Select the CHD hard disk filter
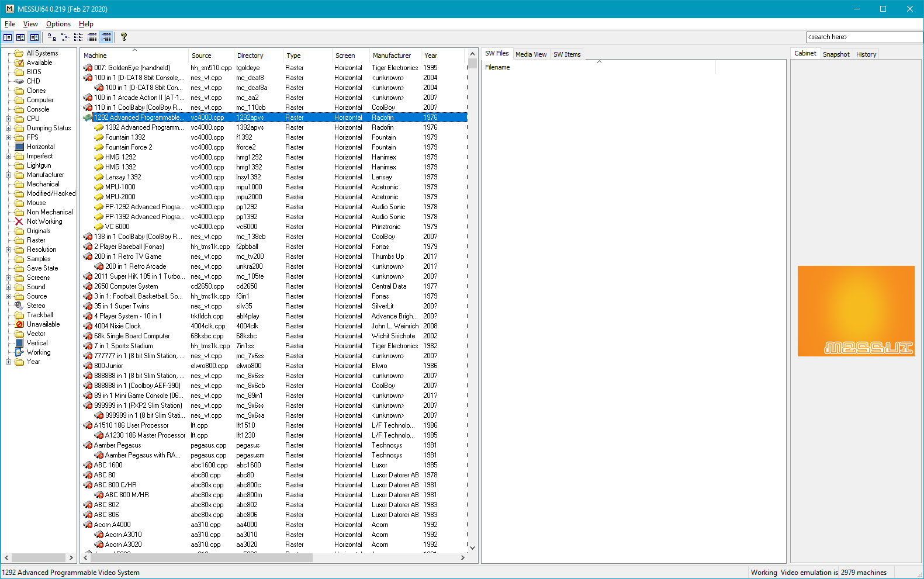This screenshot has height=579, width=924. [x=27, y=81]
